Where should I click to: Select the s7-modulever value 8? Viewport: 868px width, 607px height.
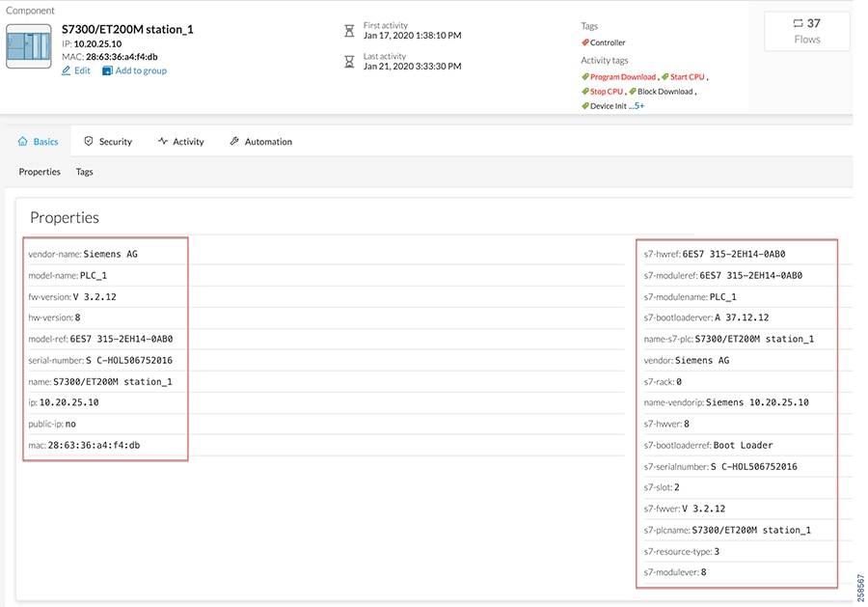point(704,572)
